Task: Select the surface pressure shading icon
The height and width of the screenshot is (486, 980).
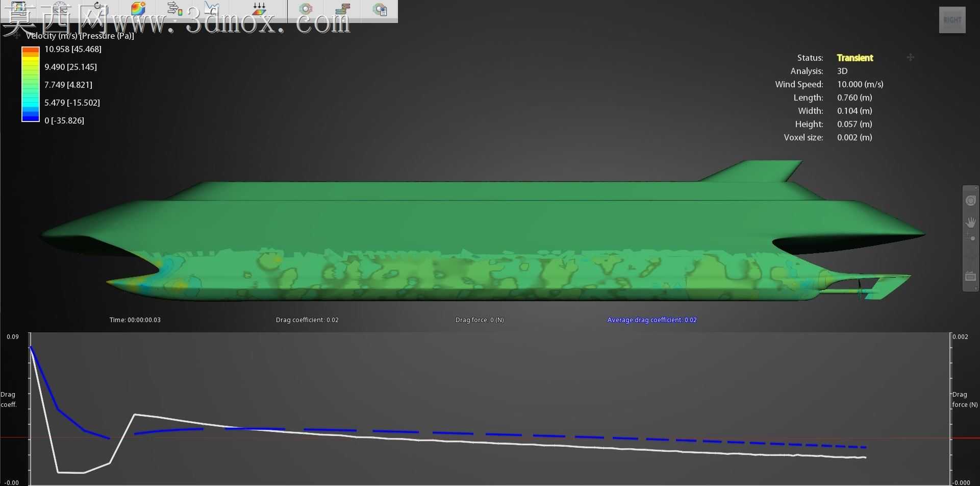Action: click(x=138, y=9)
